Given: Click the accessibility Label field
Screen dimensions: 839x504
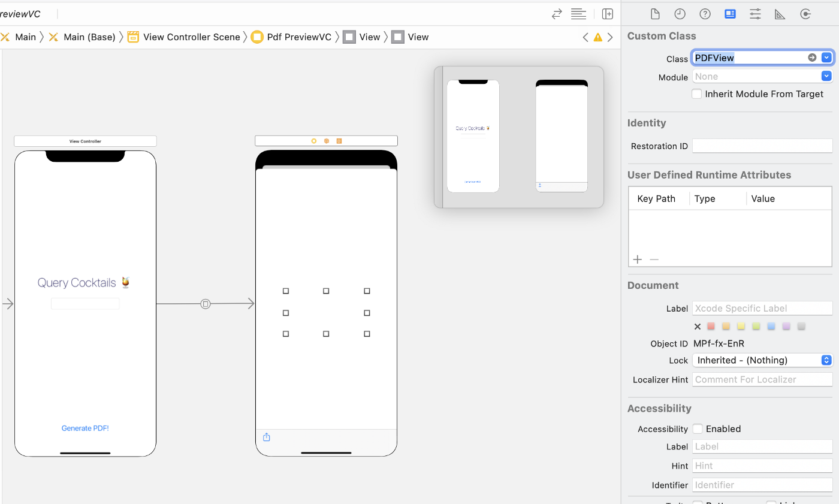Looking at the screenshot, I should click(762, 446).
